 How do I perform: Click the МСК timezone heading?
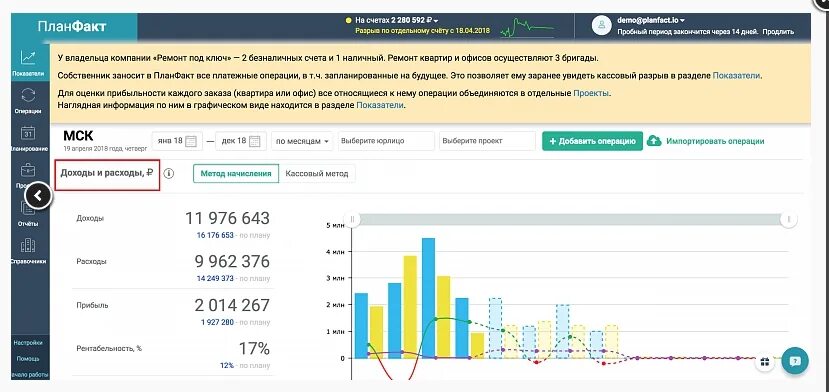78,136
